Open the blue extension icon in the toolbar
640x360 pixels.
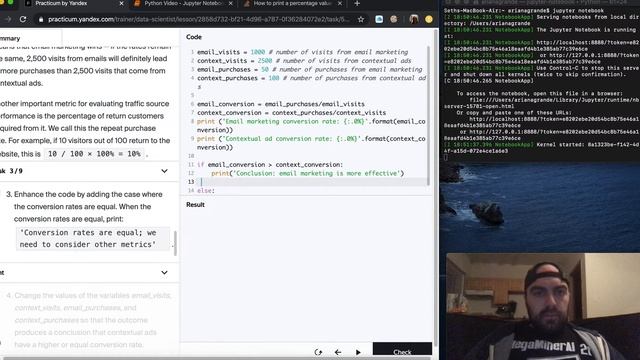(x=379, y=19)
